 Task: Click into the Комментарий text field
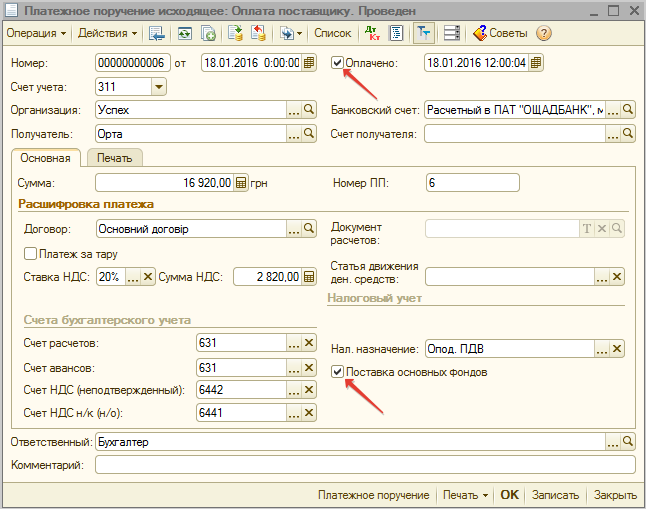click(x=365, y=465)
